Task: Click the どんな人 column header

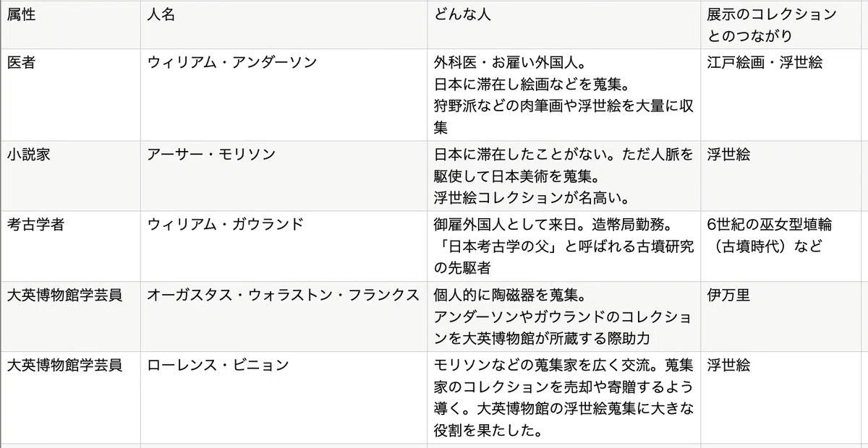Action: coord(563,25)
